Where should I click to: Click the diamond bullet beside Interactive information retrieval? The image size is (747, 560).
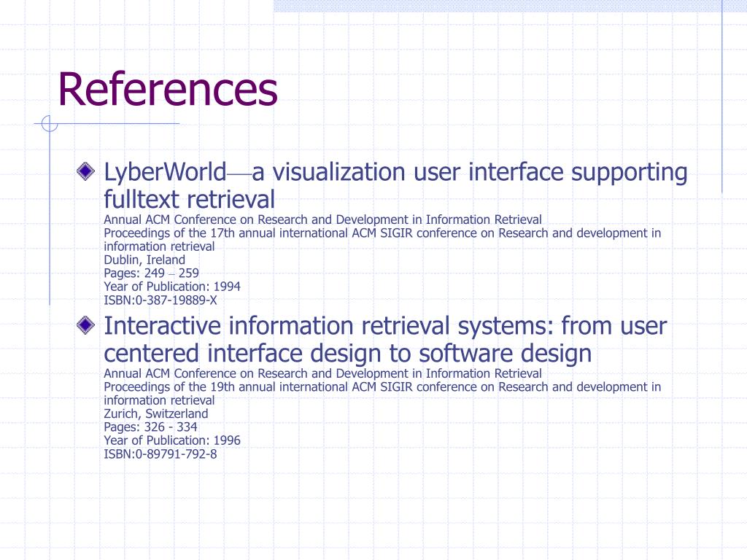pyautogui.click(x=86, y=325)
